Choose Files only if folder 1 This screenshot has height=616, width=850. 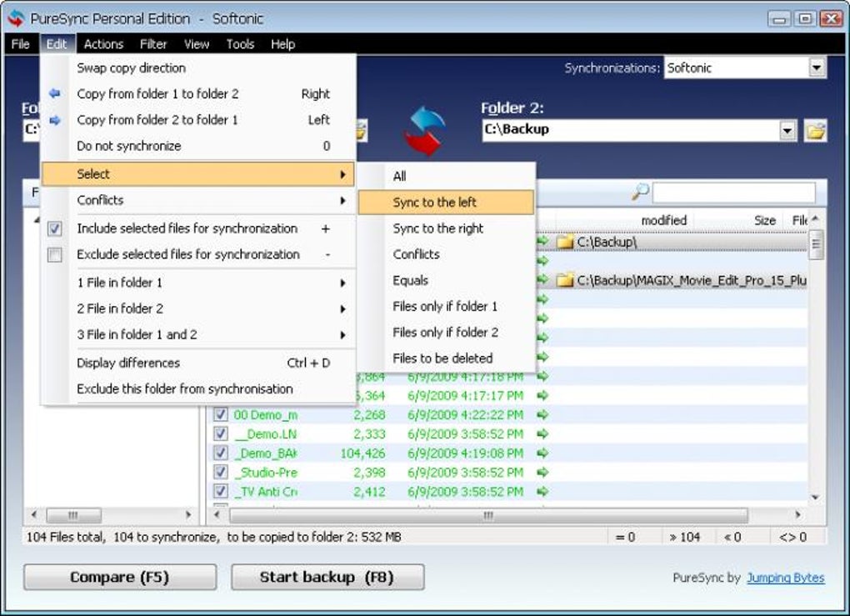[445, 307]
